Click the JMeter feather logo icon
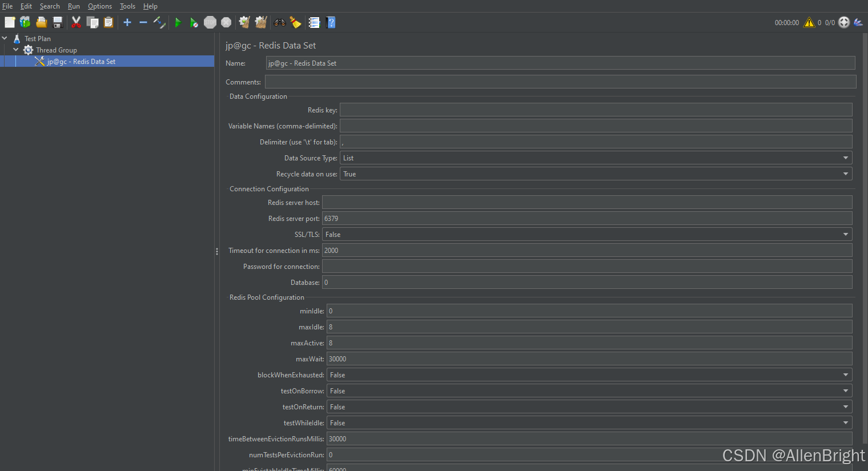Image resolution: width=868 pixels, height=471 pixels. pyautogui.click(x=858, y=22)
